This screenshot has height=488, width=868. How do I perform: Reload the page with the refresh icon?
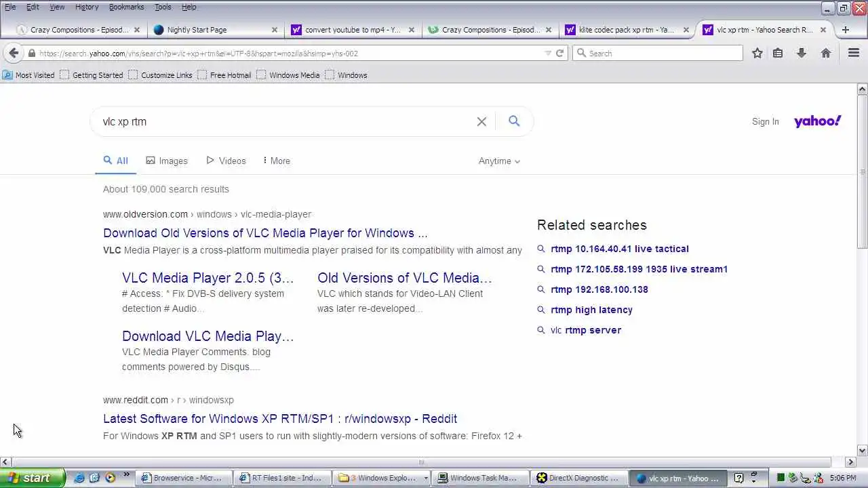[560, 53]
